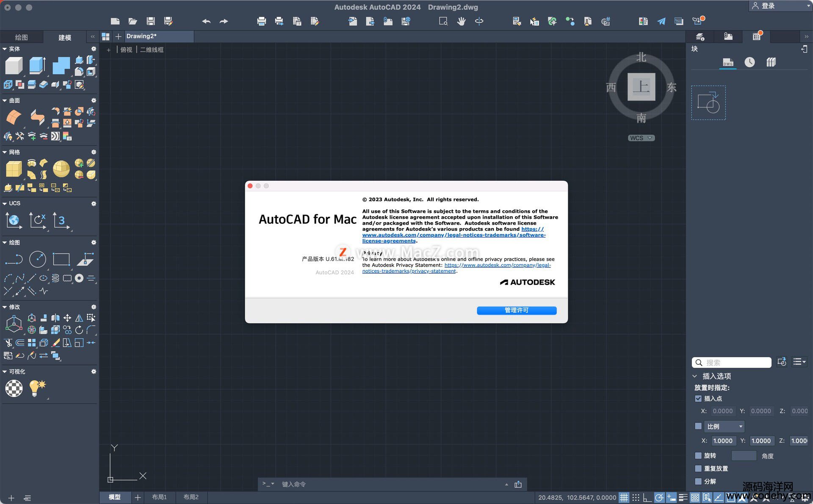Select the Box solid tool
Viewport: 813px width, 504px height.
click(x=14, y=66)
